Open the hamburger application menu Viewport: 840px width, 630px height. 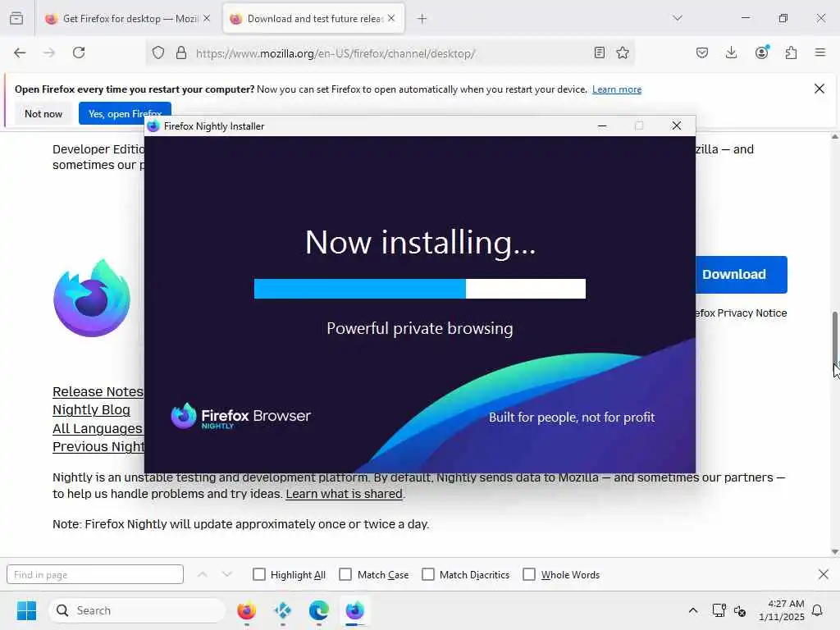[x=820, y=52]
